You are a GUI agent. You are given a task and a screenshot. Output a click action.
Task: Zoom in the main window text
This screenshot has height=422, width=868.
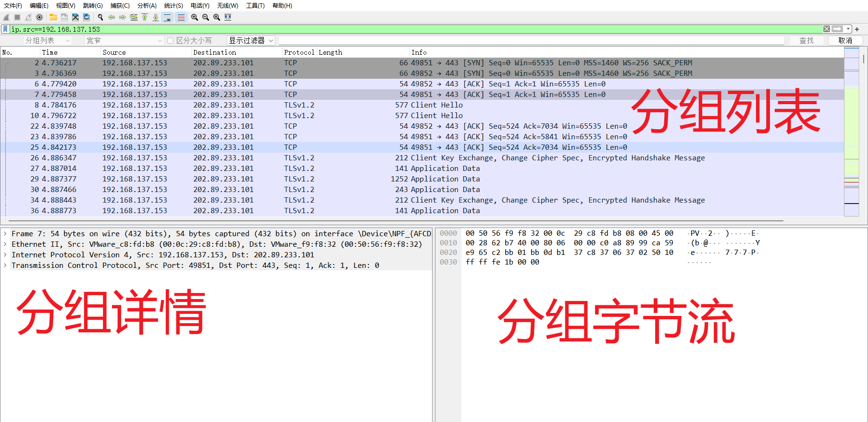coord(195,17)
